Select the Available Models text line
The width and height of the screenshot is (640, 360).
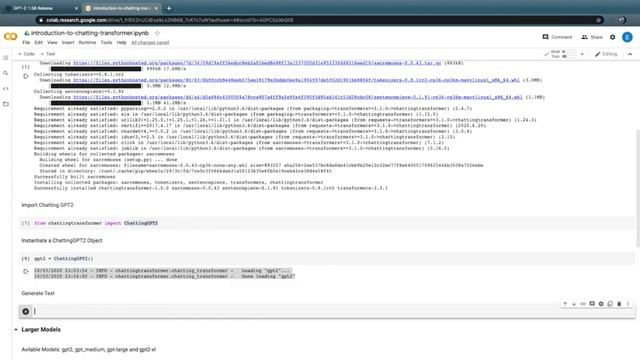(x=89, y=349)
